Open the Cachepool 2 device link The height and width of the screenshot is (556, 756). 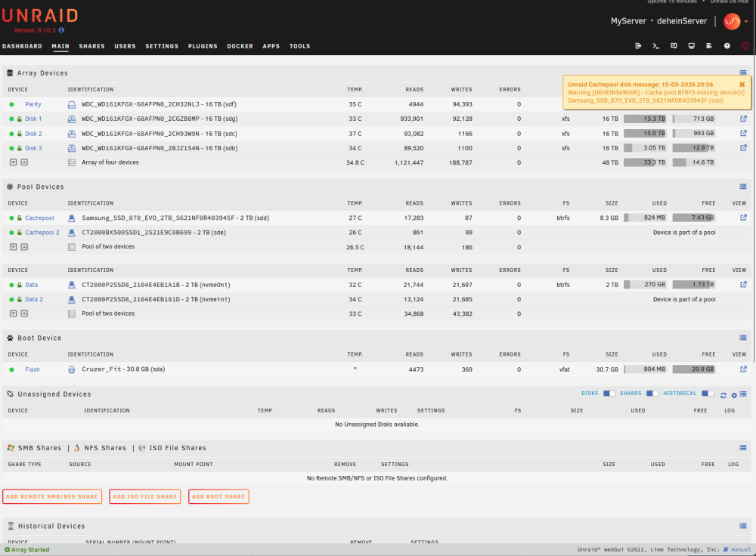pyautogui.click(x=42, y=232)
